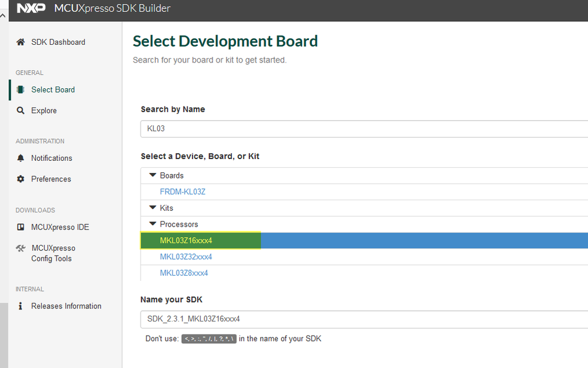Click the Releases Information info icon
588x368 pixels.
point(21,306)
